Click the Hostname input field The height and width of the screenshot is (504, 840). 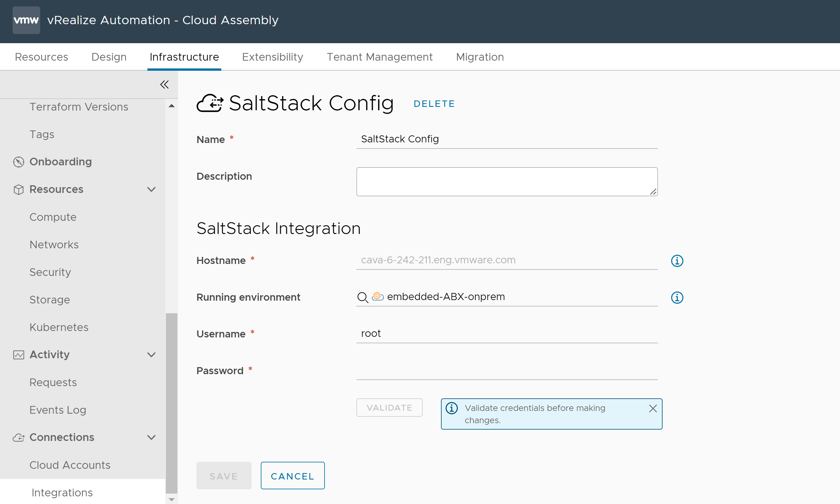tap(506, 260)
